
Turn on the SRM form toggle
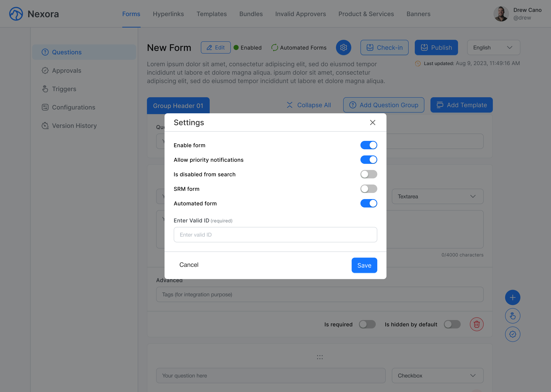369,189
